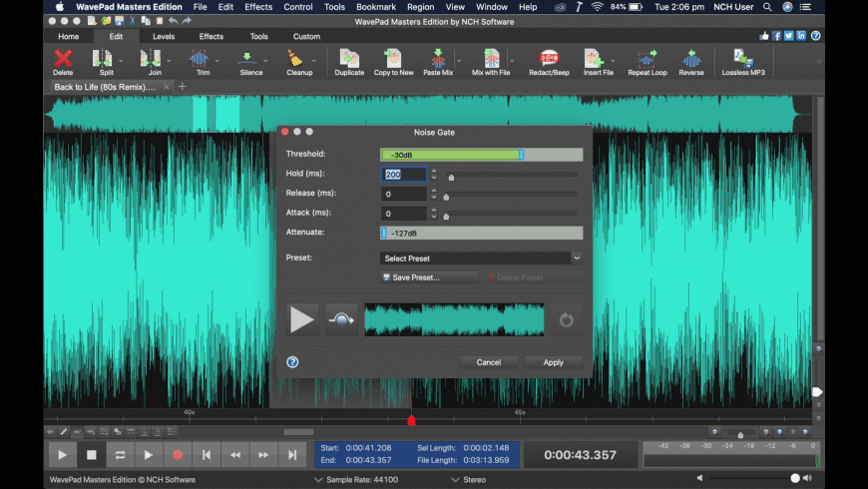868x489 pixels.
Task: Select the Split tool icon
Action: (103, 59)
